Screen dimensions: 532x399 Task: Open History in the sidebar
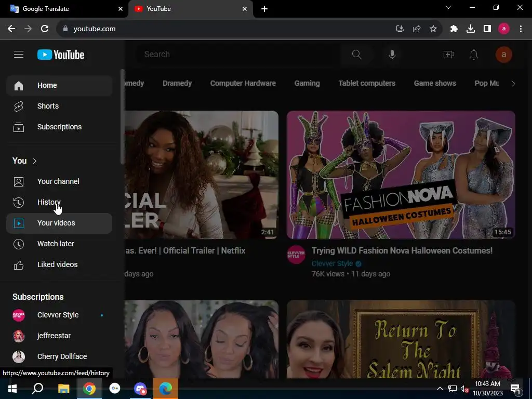point(59,202)
